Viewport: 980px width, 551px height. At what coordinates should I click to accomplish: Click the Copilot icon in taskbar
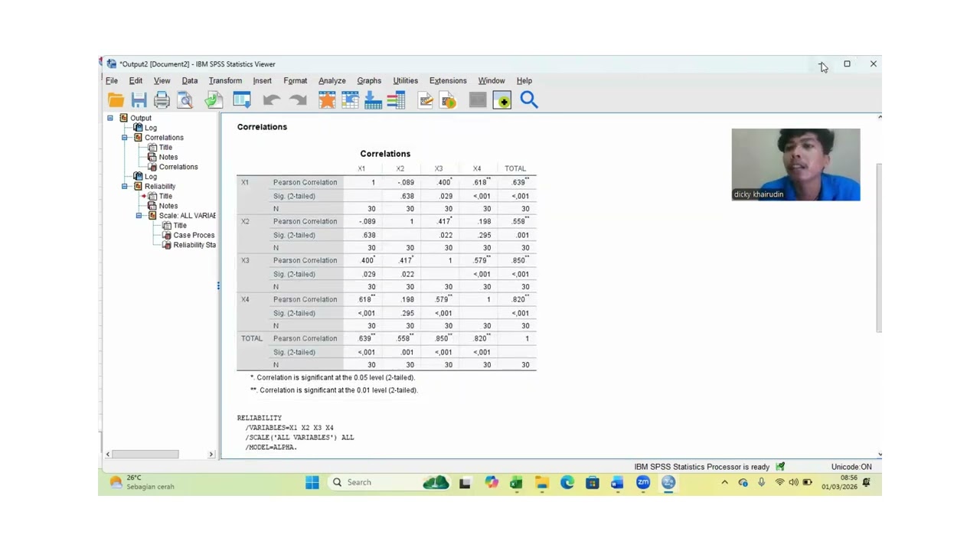[x=491, y=482]
